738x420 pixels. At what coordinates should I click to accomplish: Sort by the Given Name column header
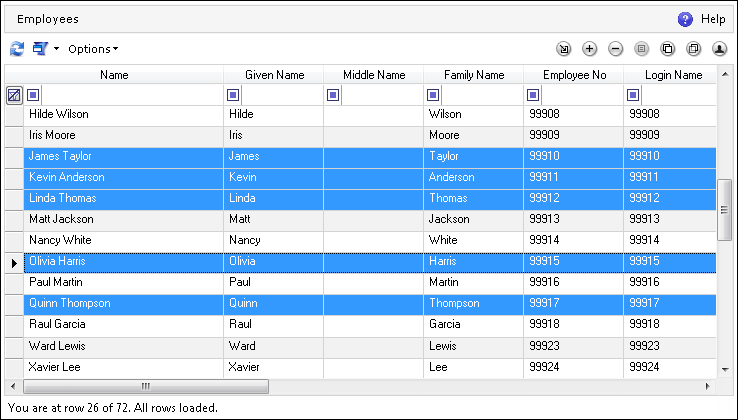273,75
